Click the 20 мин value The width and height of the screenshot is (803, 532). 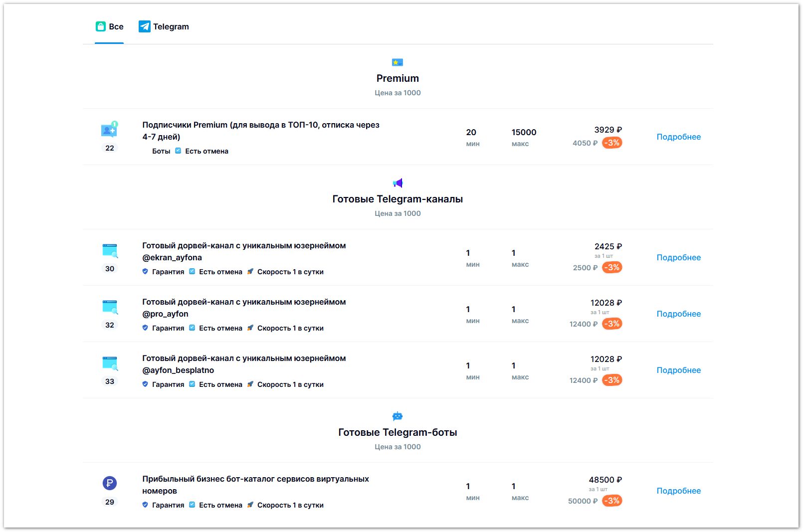tap(472, 137)
